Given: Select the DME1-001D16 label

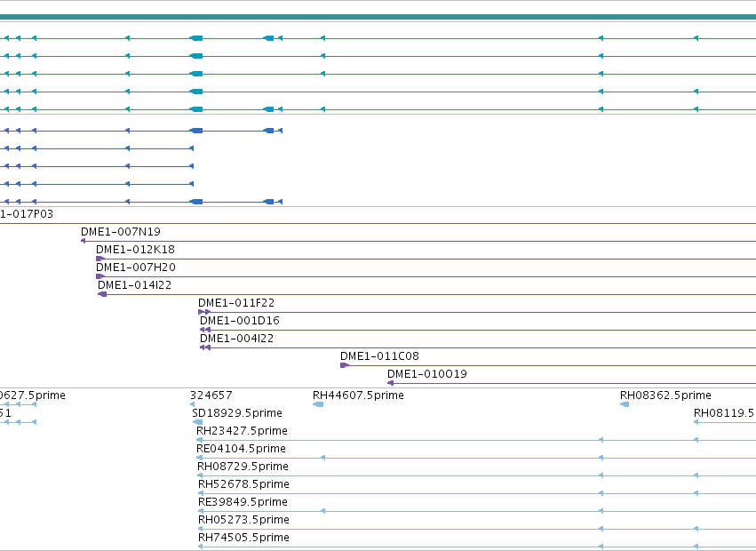Looking at the screenshot, I should tap(240, 321).
